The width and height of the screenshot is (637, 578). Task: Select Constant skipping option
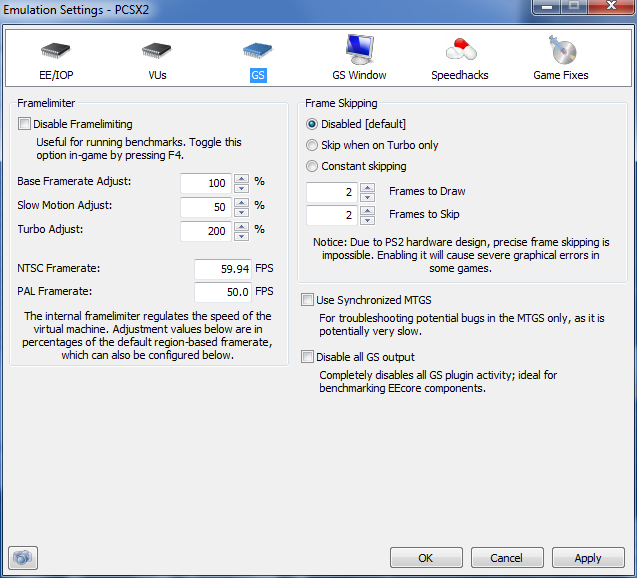click(312, 166)
